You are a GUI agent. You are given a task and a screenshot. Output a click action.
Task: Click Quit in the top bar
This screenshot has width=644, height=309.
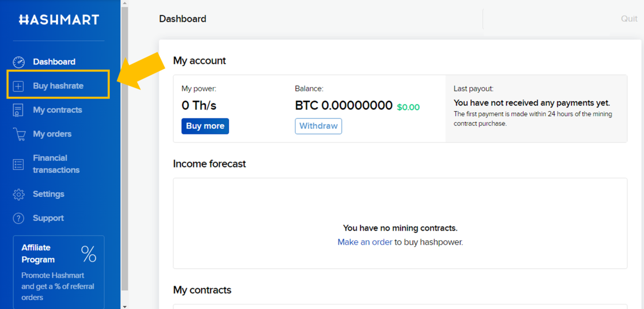coord(629,19)
